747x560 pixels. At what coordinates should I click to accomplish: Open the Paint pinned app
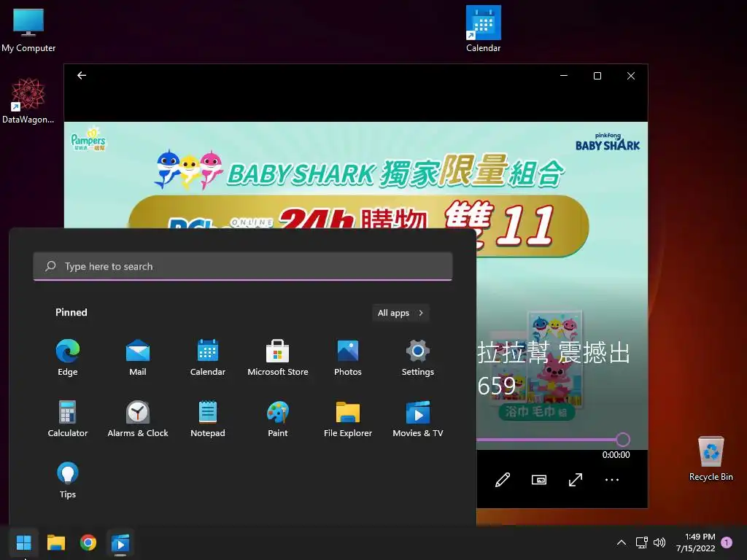(x=278, y=419)
